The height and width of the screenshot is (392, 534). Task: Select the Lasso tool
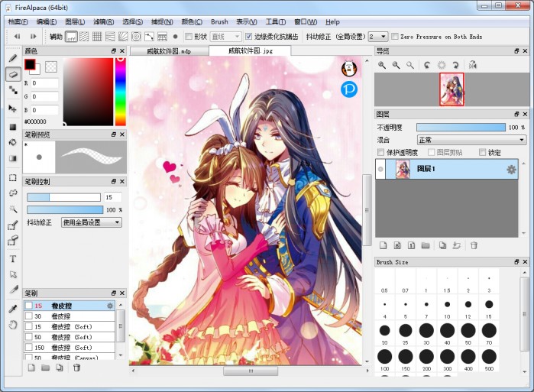pos(12,193)
